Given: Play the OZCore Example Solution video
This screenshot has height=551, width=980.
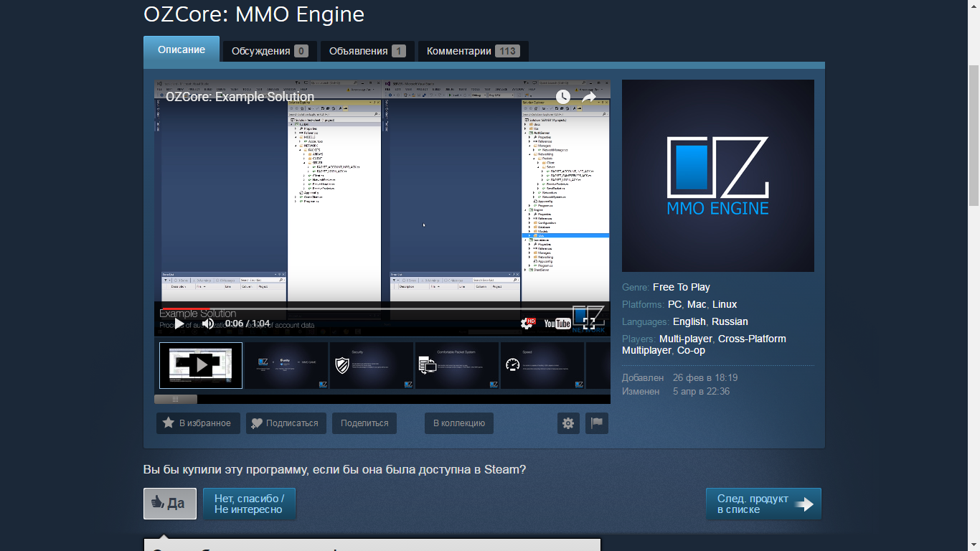Looking at the screenshot, I should [x=179, y=324].
